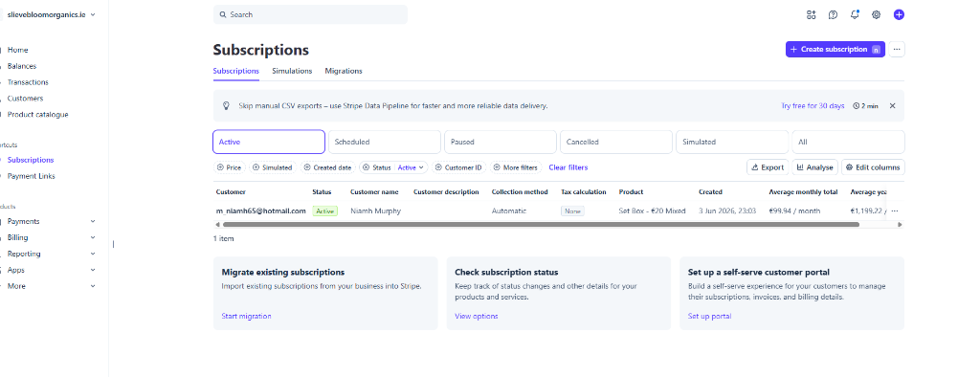980x377 pixels.
Task: Add a Customer ID filter
Action: [458, 167]
